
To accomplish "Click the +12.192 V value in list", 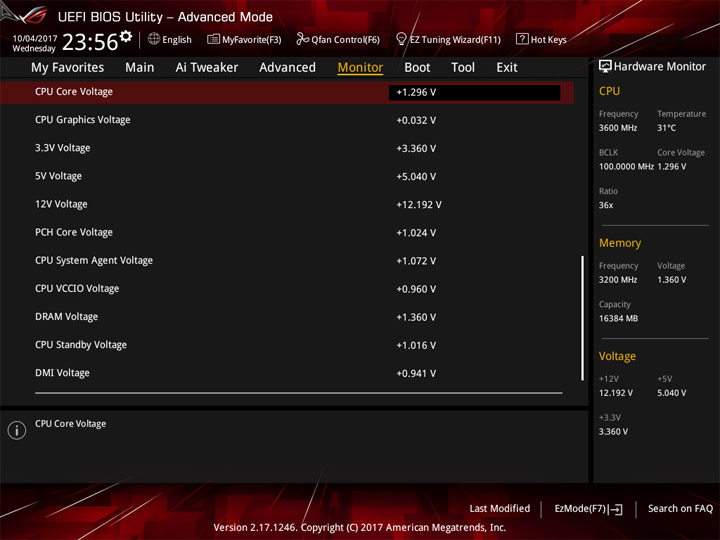I will [x=419, y=205].
